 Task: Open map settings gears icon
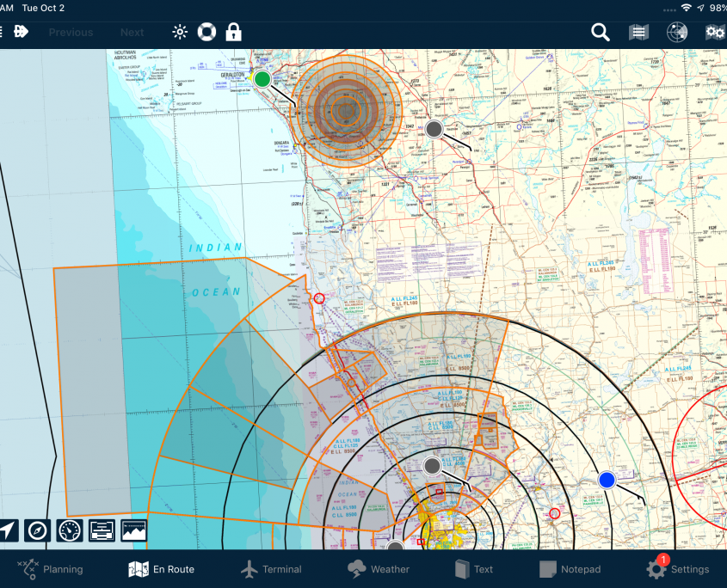pyautogui.click(x=716, y=33)
